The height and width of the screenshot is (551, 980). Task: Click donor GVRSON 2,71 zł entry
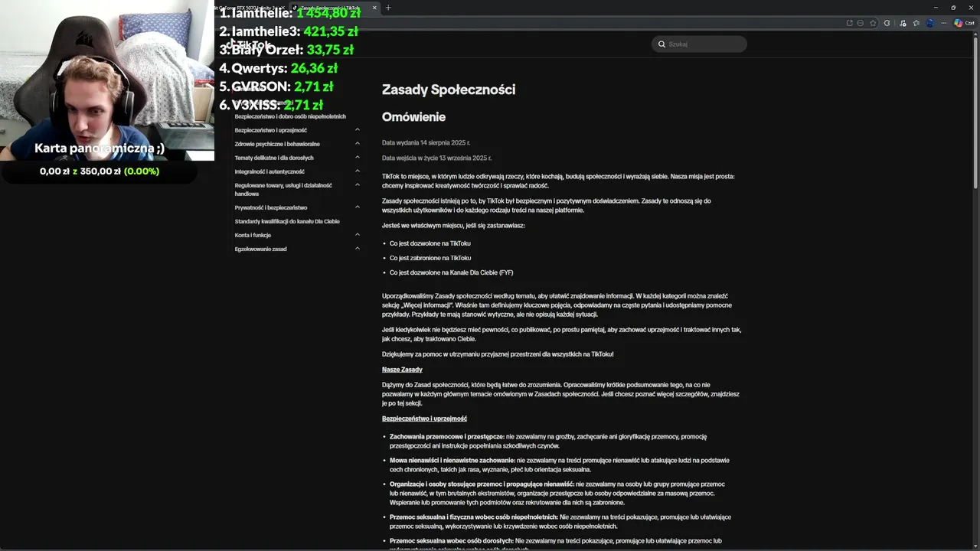(276, 86)
